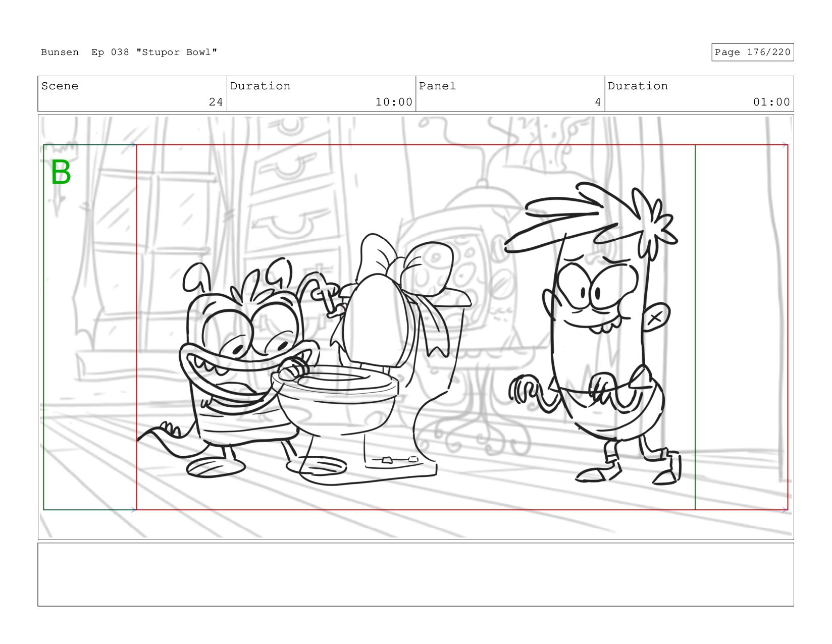
Task: Click the empty notes box below panel
Action: [x=415, y=574]
